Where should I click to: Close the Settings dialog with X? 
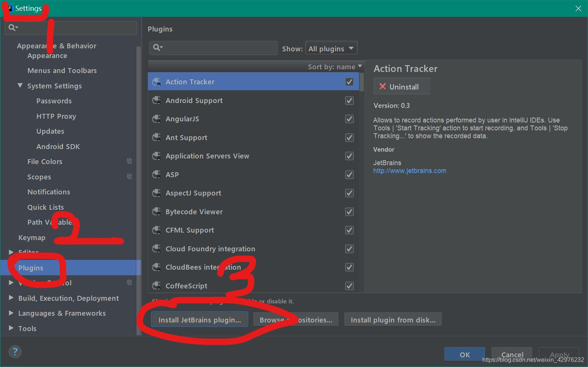(x=578, y=8)
